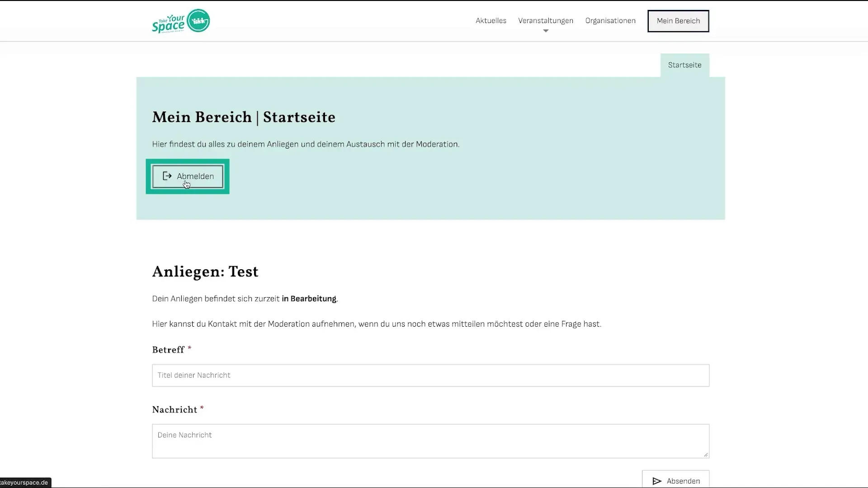Screen dimensions: 868x488
Task: Expand the Veranstaltungen dropdown arrow
Action: [x=546, y=31]
